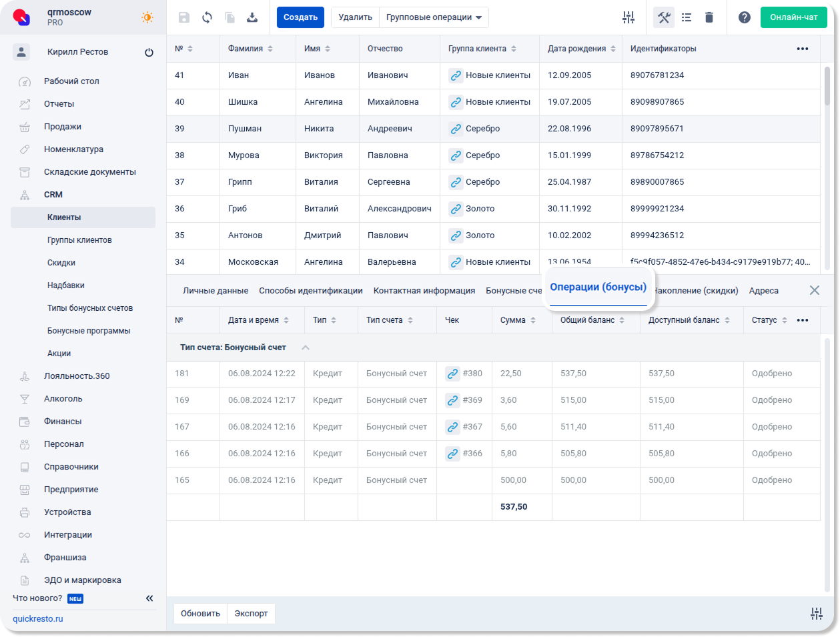
Task: Open the help question mark icon
Action: coord(745,17)
